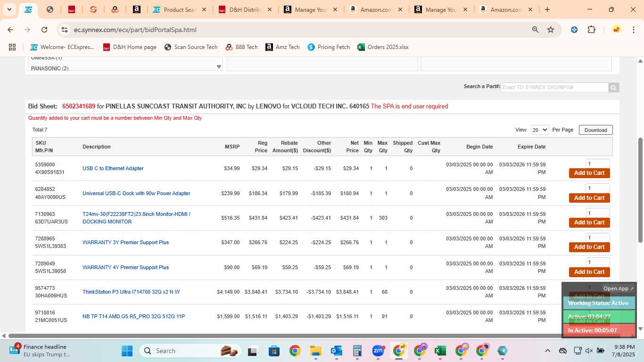Open the Extensions puzzle icon
Viewport: 644px width, 362px height.
(591, 30)
